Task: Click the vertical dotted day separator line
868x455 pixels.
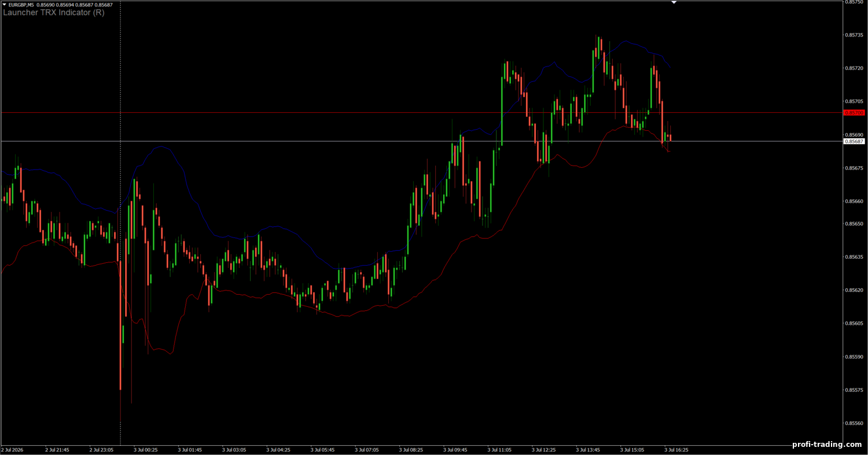Action: 120,223
